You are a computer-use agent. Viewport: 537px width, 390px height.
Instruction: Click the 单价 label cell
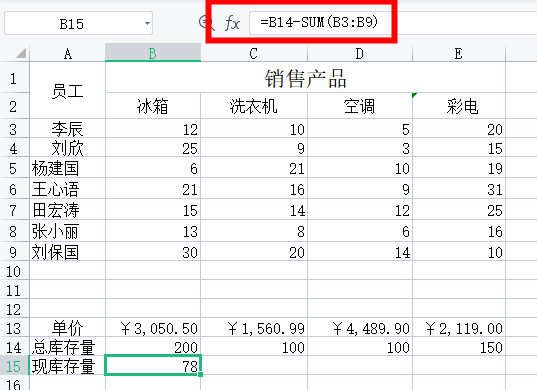(x=67, y=328)
